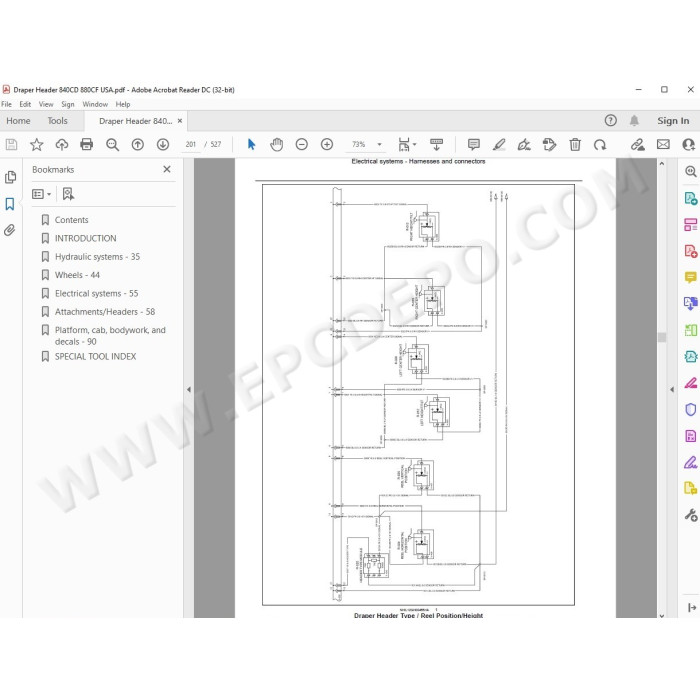Open the Attachments paperclip panel

(10, 230)
